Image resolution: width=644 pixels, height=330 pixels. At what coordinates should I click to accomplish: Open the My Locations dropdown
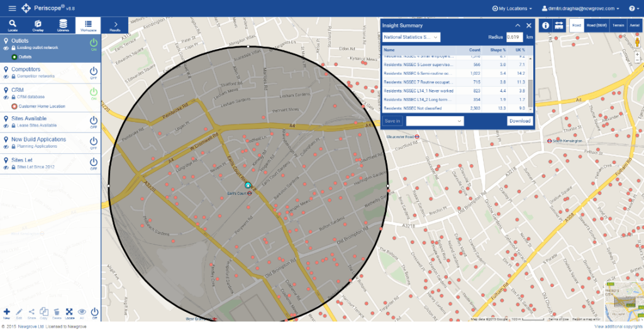click(x=512, y=8)
